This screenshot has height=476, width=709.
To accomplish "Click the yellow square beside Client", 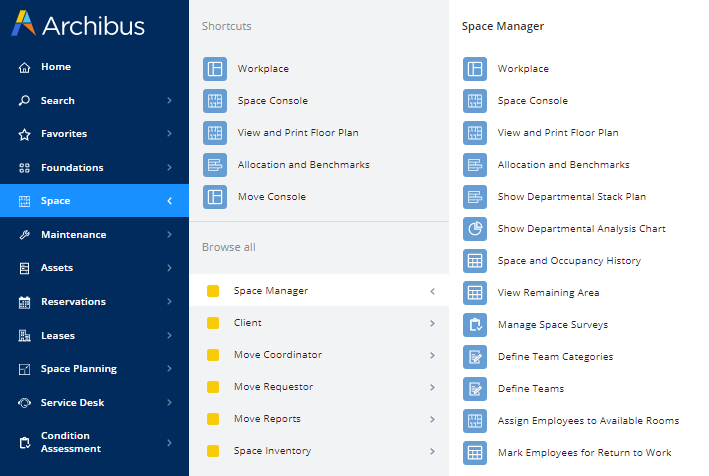I will tap(213, 323).
